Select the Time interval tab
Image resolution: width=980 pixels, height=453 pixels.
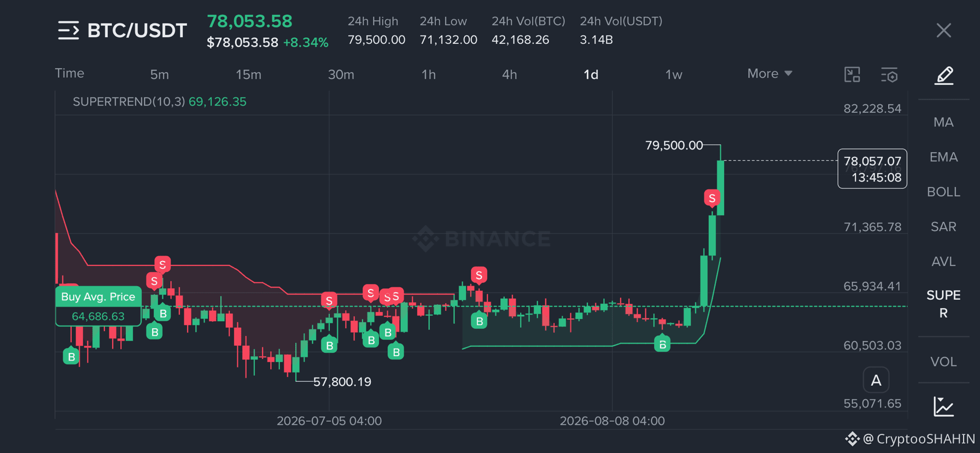click(69, 73)
